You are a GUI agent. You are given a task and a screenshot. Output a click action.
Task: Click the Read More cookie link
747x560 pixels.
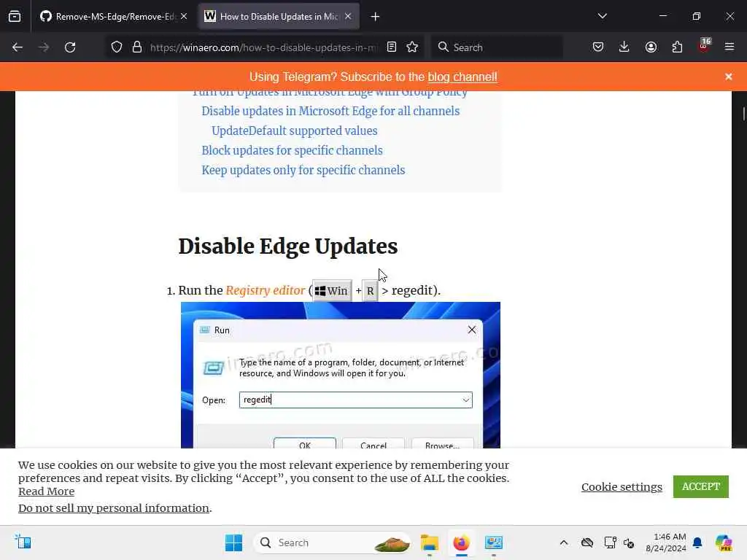(x=46, y=491)
